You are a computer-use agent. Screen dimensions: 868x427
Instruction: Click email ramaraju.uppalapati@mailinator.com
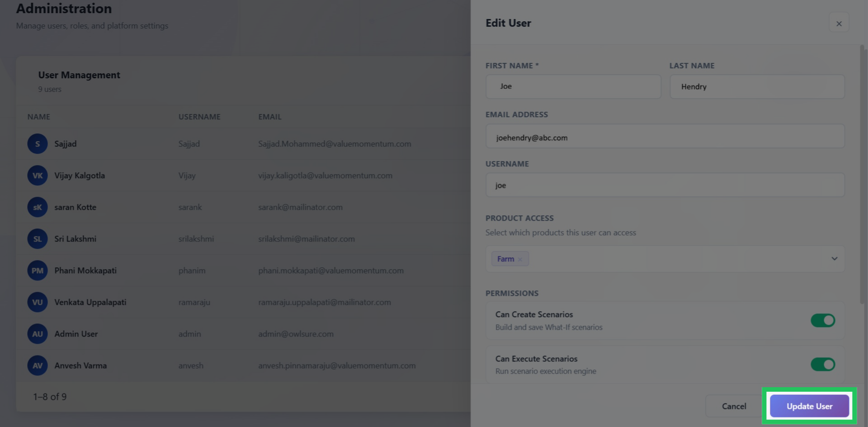tap(325, 302)
